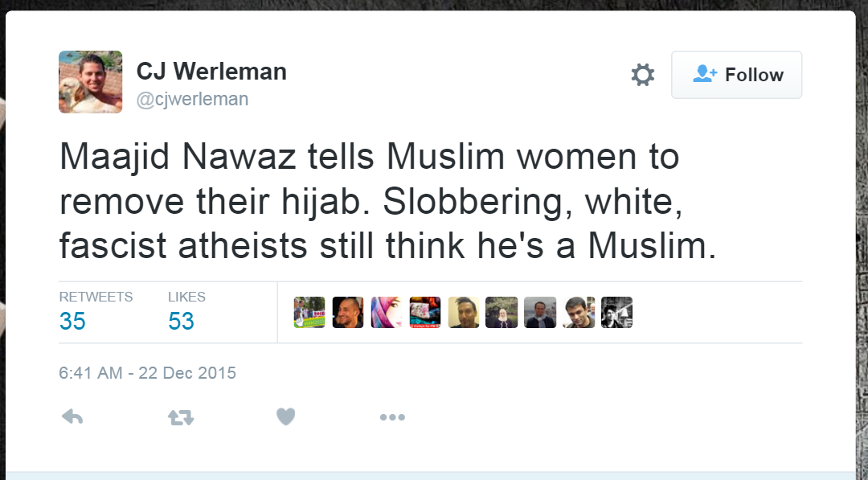The image size is (868, 480).
Task: Open the @cjwerleman handle link
Action: [x=192, y=99]
